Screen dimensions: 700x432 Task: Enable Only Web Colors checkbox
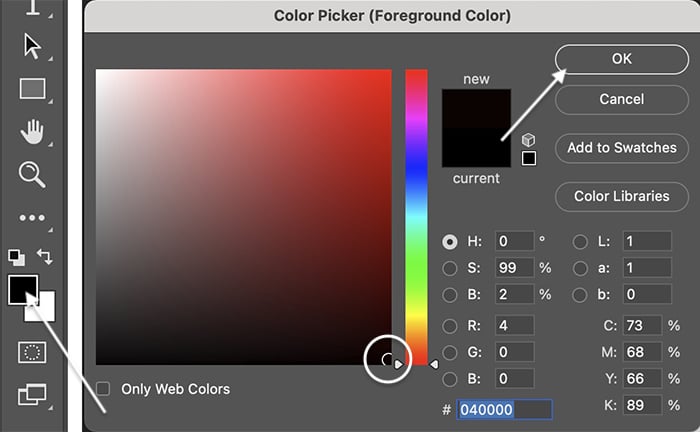point(103,389)
